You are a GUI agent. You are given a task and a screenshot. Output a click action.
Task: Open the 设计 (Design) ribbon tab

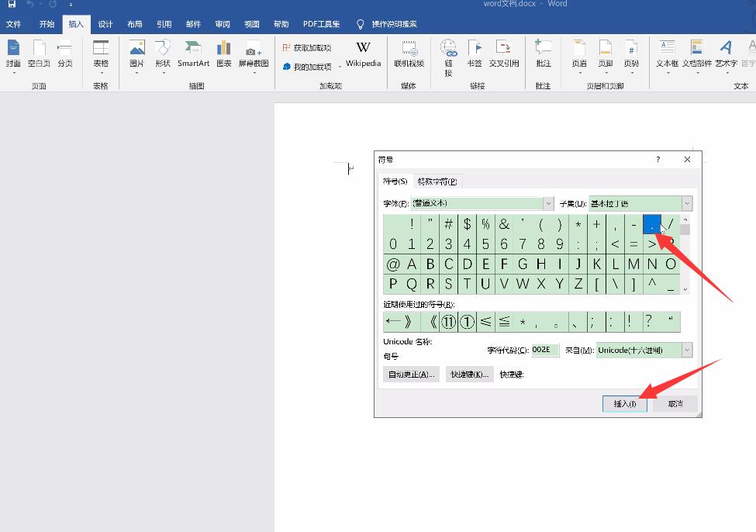point(105,24)
